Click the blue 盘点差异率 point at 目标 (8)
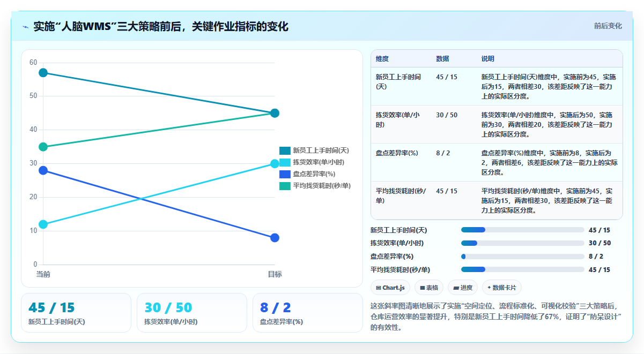The height and width of the screenshot is (354, 644). (275, 238)
